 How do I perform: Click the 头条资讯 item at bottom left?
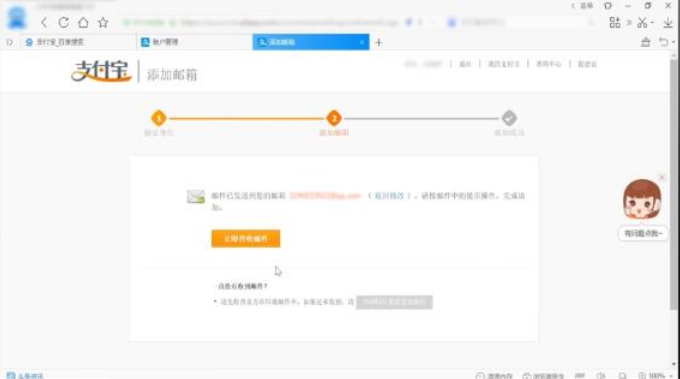click(25, 376)
